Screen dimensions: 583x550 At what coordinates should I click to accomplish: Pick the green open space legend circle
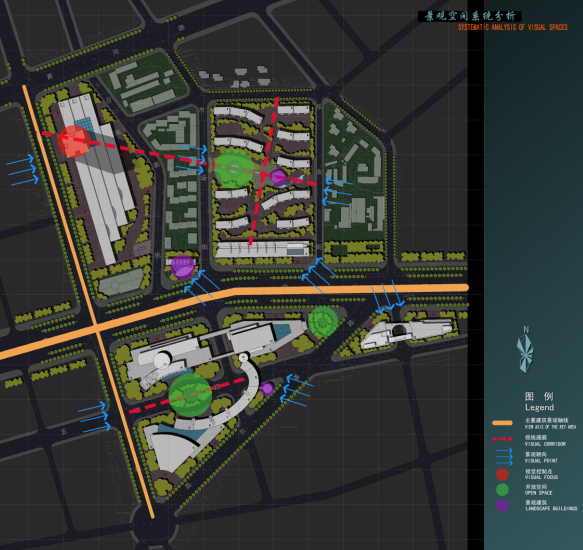tap(502, 490)
